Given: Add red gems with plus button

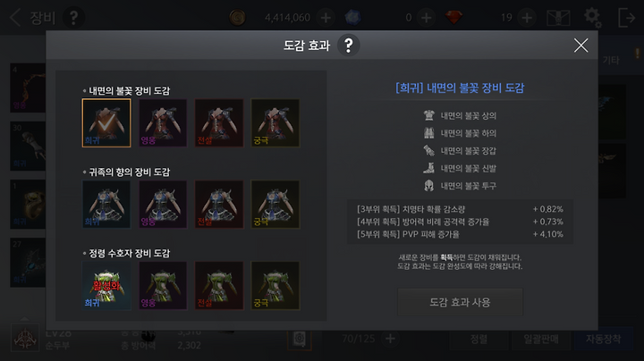Looking at the screenshot, I should [527, 18].
